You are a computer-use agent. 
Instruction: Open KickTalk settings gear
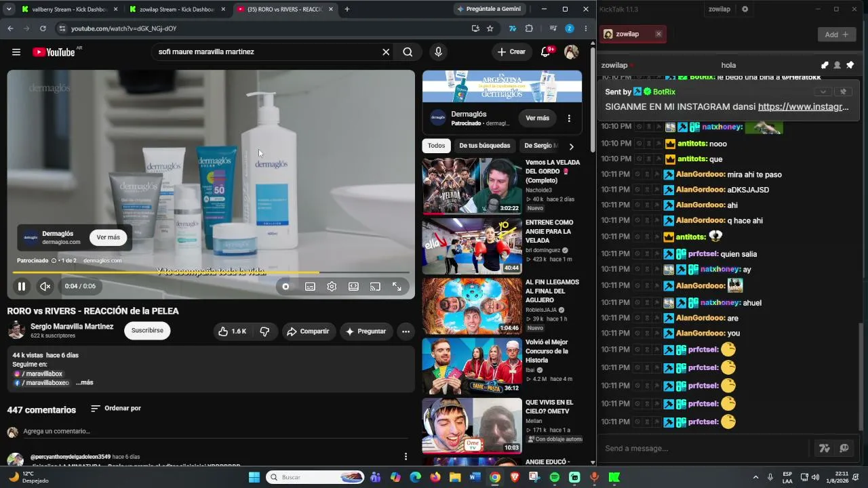point(745,9)
